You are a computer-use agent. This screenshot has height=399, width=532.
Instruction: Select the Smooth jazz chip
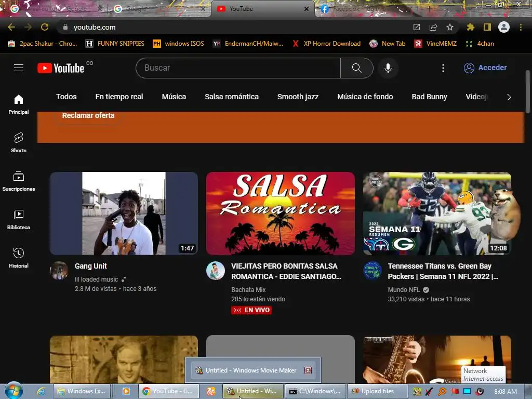(x=298, y=97)
